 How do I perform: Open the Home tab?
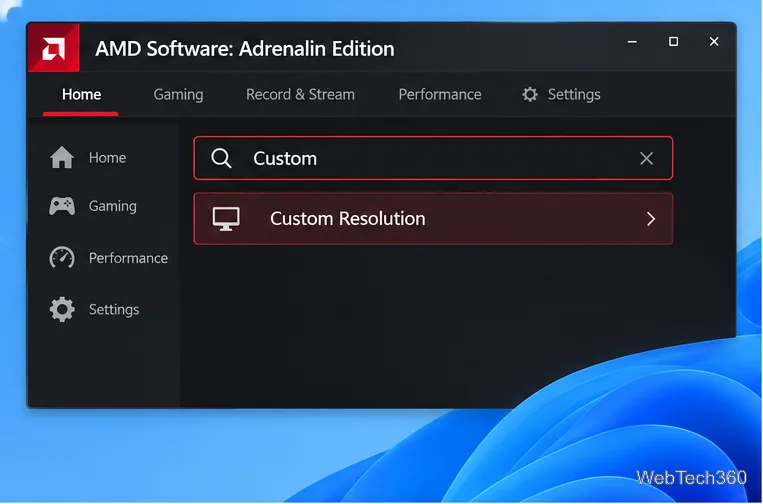click(x=81, y=94)
